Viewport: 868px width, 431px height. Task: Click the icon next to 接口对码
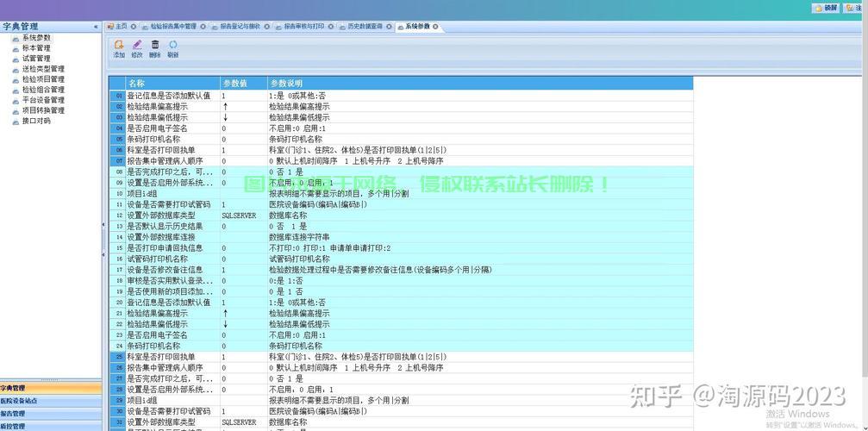16,122
